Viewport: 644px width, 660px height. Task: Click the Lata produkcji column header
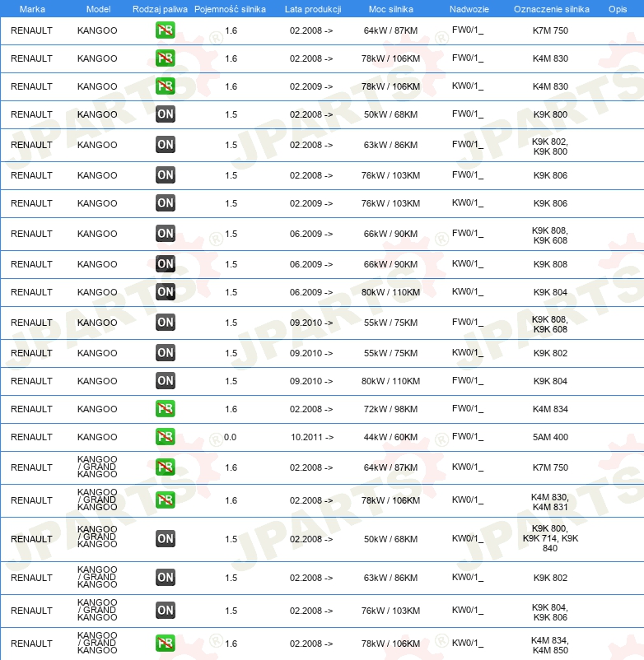313,9
